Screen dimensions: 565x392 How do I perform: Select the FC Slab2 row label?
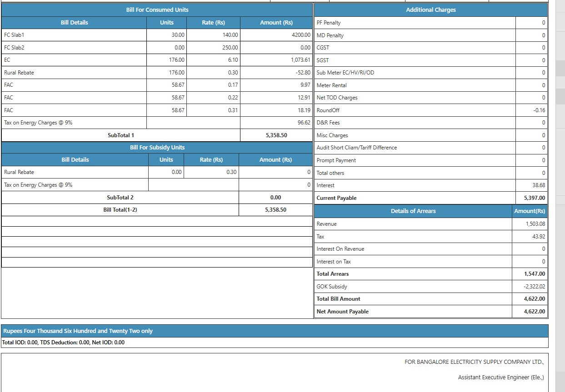pos(14,47)
